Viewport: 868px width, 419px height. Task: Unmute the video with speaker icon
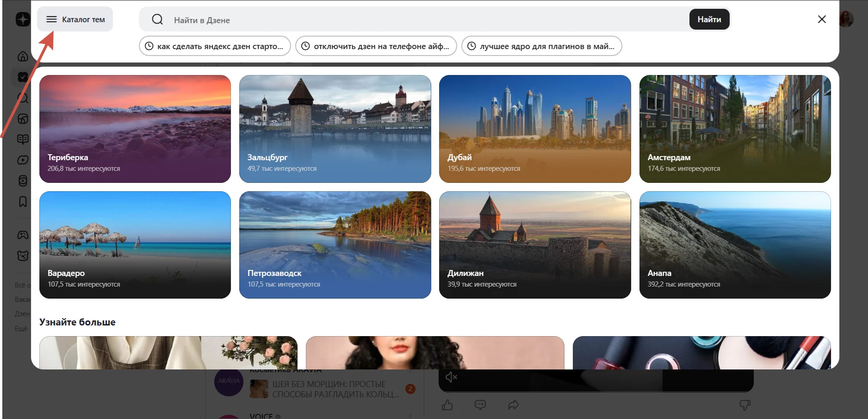tap(451, 377)
